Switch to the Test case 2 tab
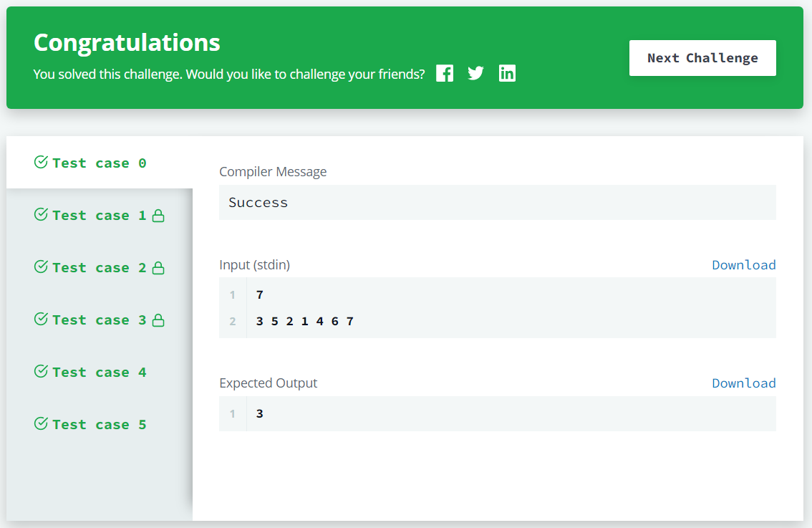Image resolution: width=812 pixels, height=528 pixels. (100, 267)
